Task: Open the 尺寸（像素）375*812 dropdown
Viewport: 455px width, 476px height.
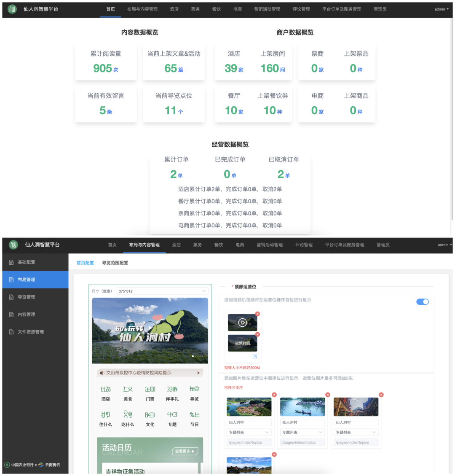Action: click(162, 291)
